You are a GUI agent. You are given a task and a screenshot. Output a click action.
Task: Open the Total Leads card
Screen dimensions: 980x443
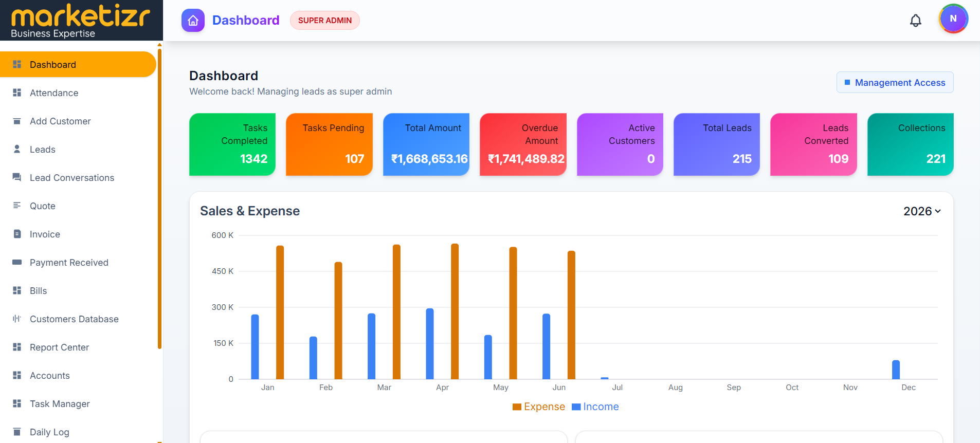[717, 144]
